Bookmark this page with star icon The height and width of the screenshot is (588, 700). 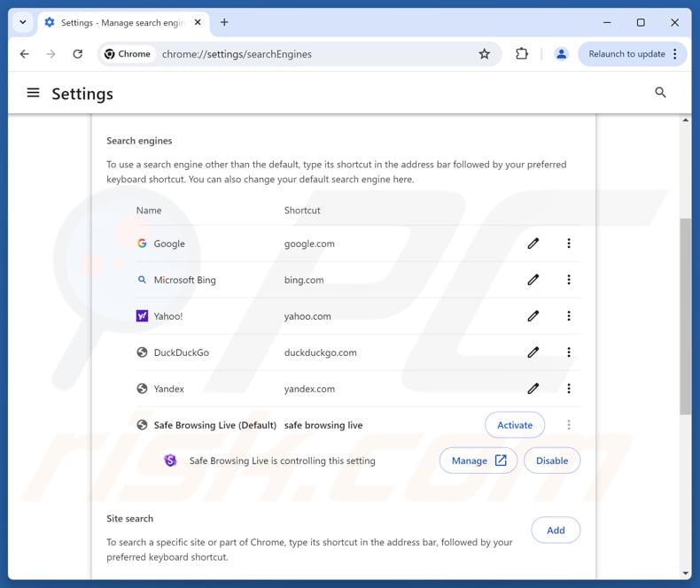pos(485,54)
